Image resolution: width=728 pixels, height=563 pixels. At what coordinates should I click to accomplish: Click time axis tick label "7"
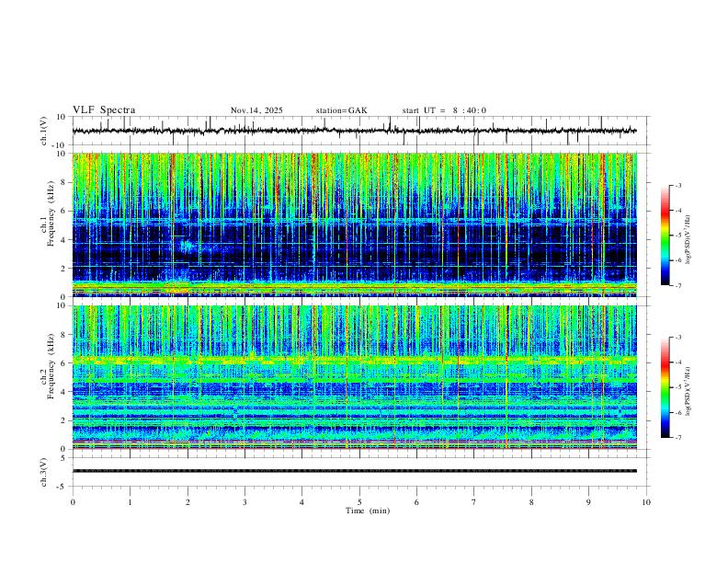(x=474, y=502)
